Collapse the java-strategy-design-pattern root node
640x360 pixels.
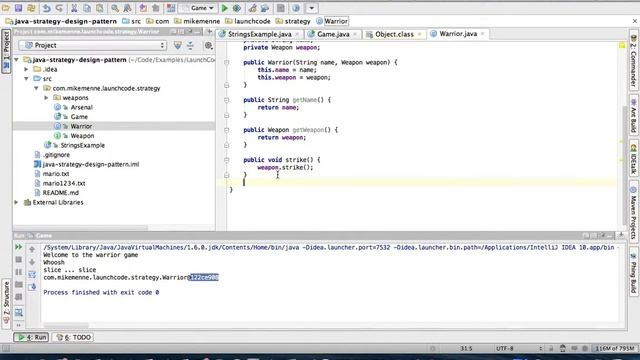(17, 60)
